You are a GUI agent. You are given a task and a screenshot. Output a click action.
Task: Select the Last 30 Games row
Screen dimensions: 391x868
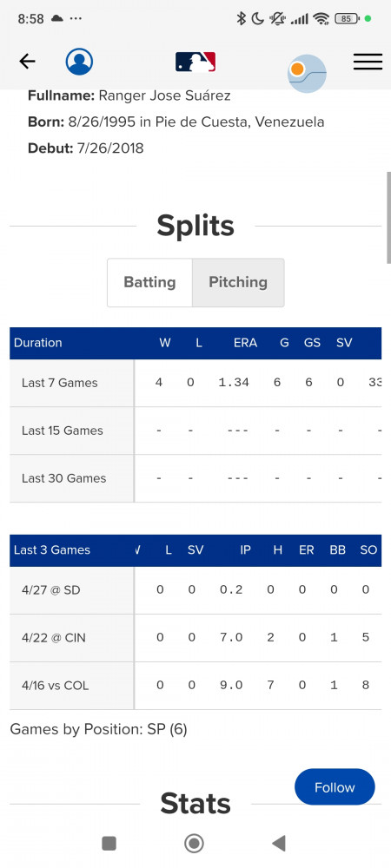(195, 478)
